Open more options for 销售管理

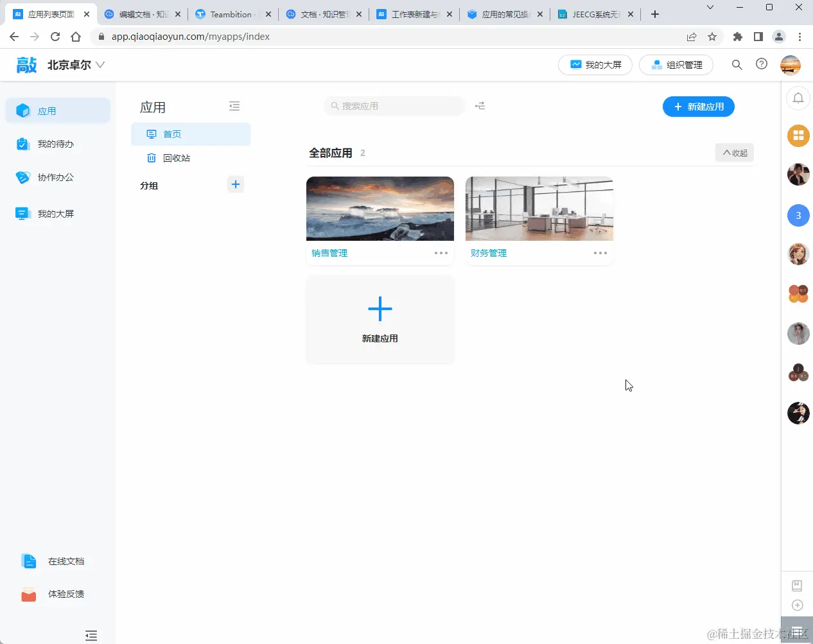[441, 253]
